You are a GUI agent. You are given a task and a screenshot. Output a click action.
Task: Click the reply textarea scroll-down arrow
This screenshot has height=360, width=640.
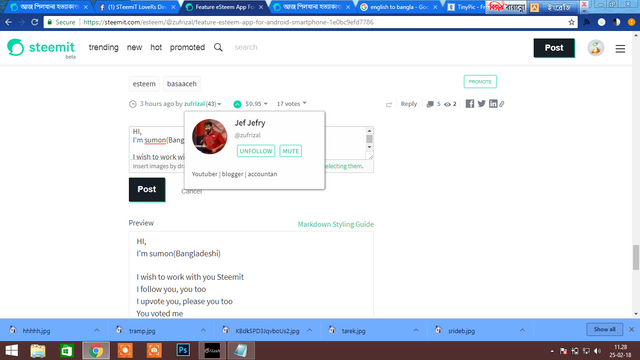(x=369, y=147)
